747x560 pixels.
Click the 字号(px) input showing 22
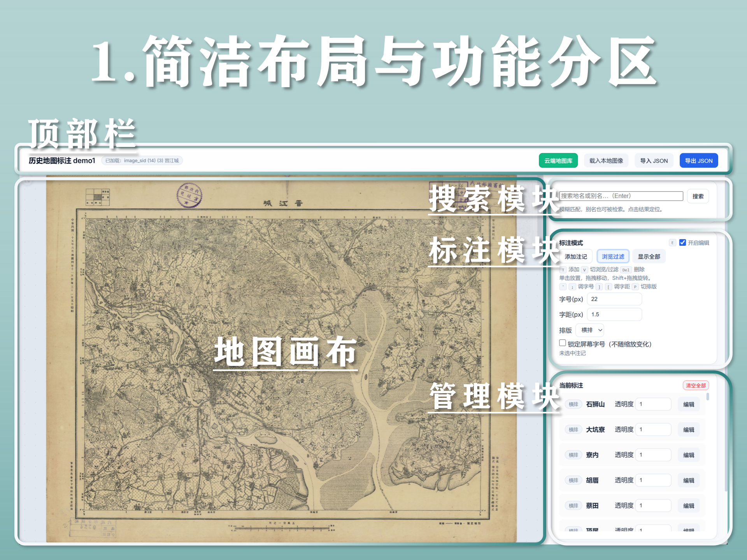point(614,299)
